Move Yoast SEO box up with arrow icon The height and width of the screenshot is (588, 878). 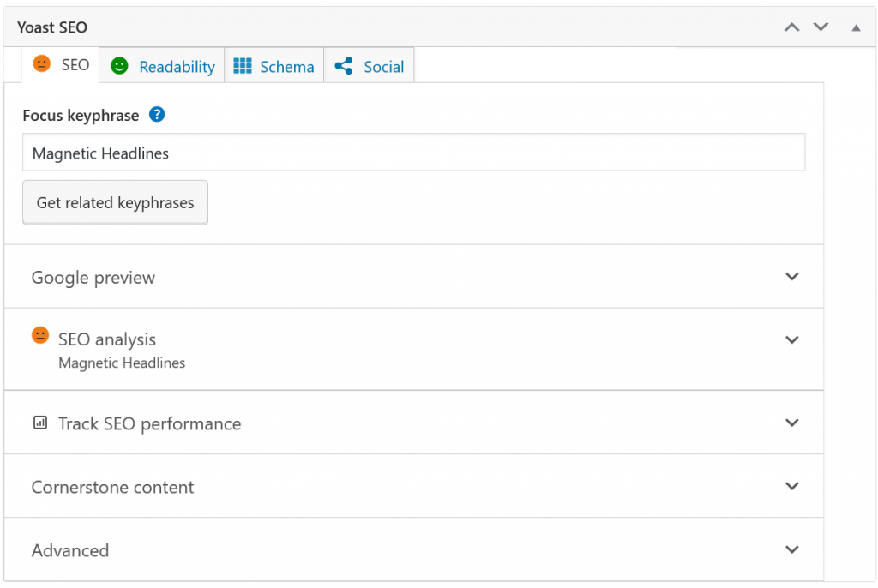tap(791, 27)
